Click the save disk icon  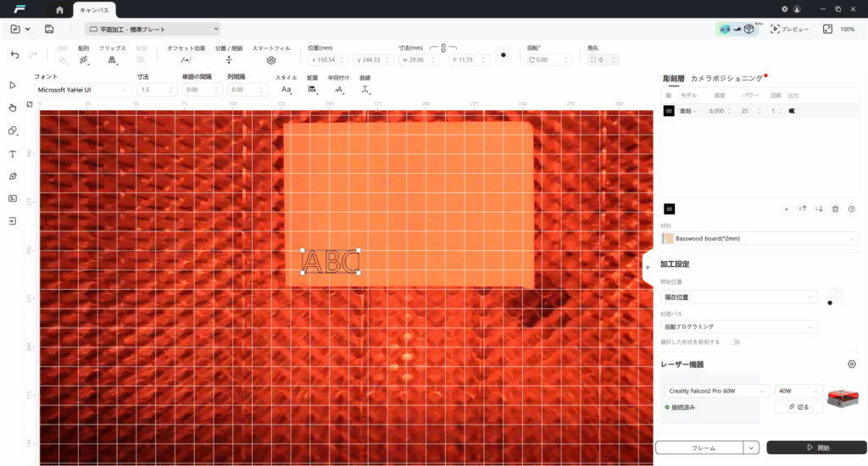[49, 29]
